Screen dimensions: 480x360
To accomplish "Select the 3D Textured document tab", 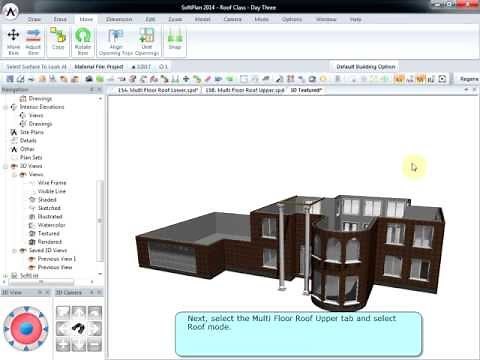I will pos(305,90).
